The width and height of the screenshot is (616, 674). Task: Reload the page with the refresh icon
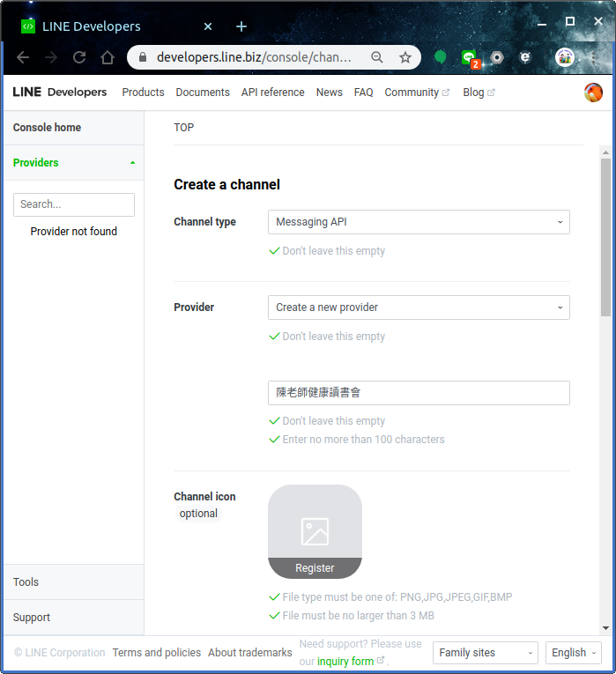79,57
